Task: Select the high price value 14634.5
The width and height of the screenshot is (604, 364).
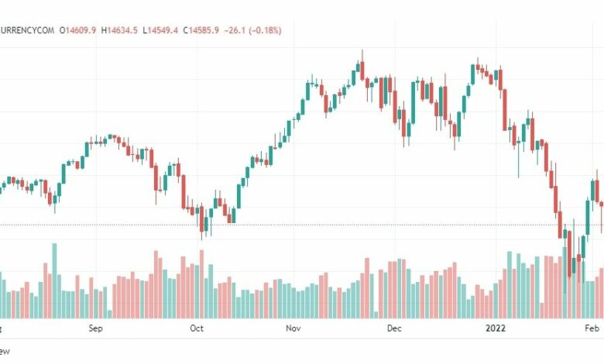Action: tap(122, 30)
